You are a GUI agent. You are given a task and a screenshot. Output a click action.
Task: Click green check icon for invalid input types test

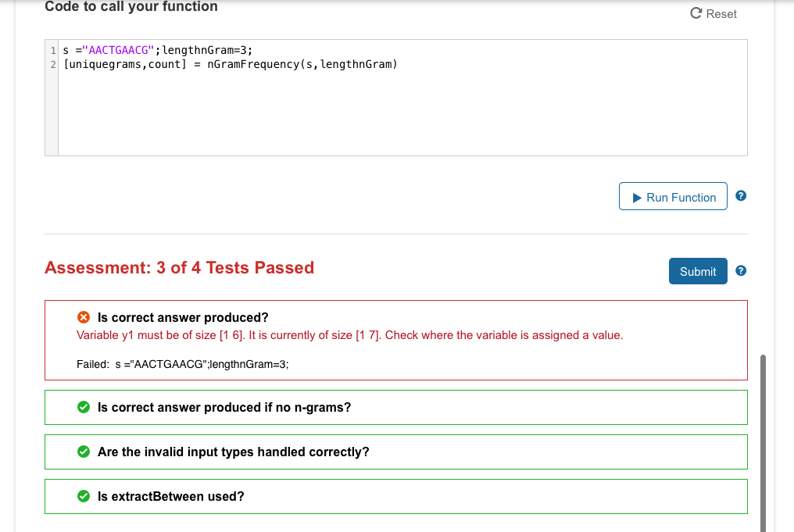click(x=83, y=452)
